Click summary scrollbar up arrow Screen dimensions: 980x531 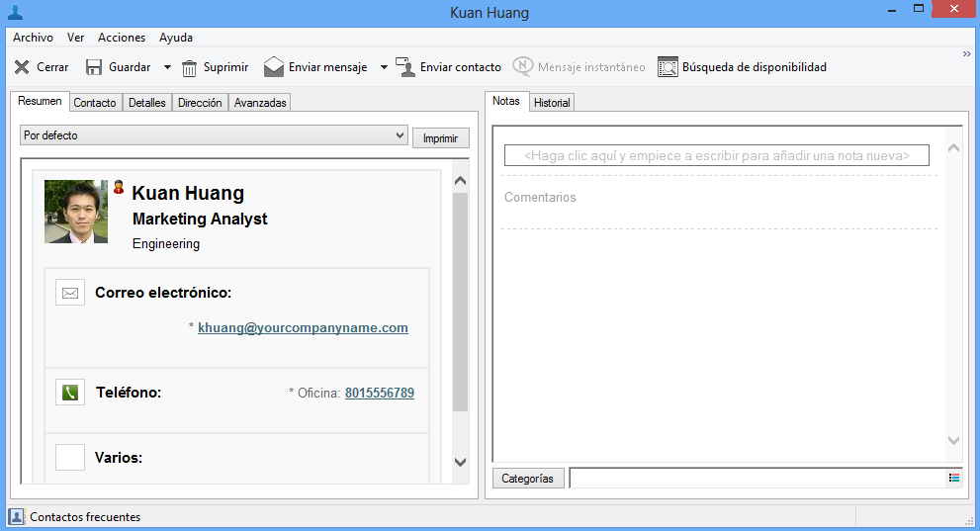point(460,181)
